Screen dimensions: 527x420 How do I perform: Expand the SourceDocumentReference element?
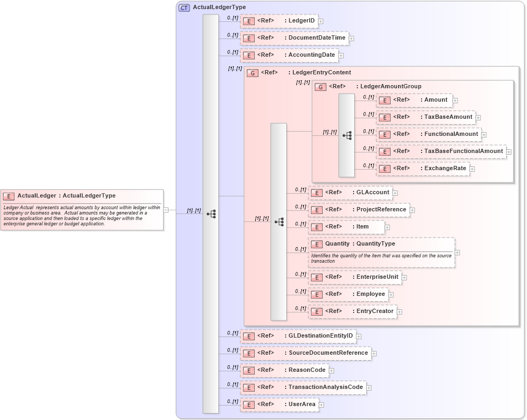point(375,353)
